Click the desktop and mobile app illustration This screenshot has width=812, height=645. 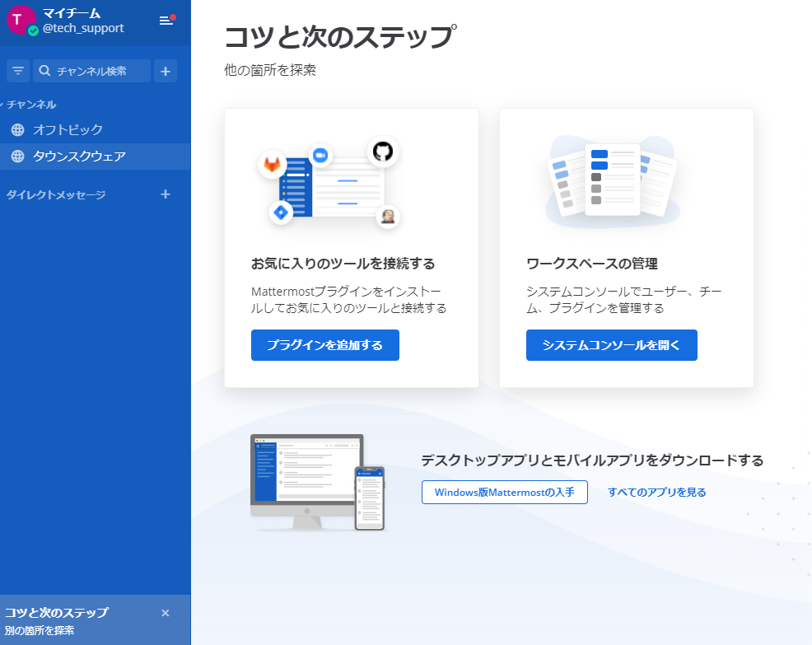tap(318, 483)
